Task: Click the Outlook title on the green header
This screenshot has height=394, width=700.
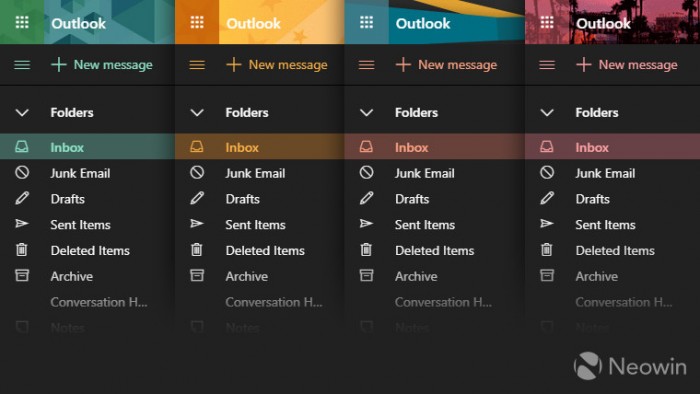Action: pyautogui.click(x=79, y=24)
